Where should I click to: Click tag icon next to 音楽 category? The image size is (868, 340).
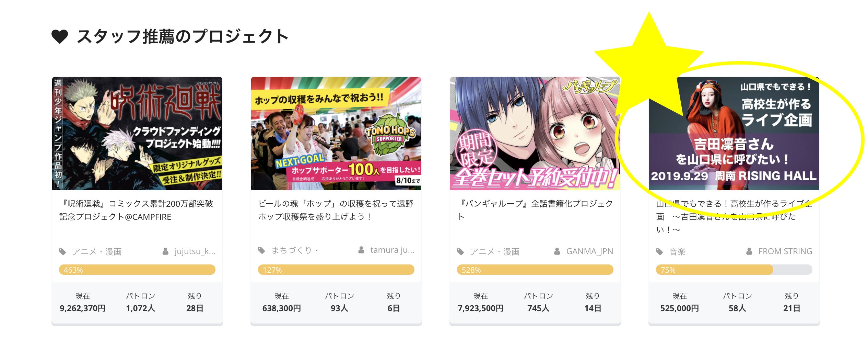tap(659, 252)
